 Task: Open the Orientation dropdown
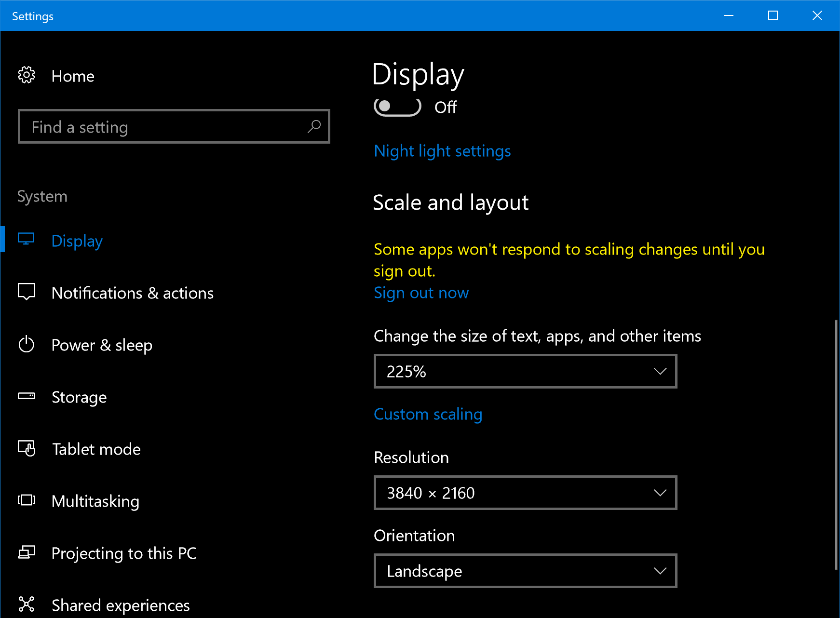click(x=525, y=571)
